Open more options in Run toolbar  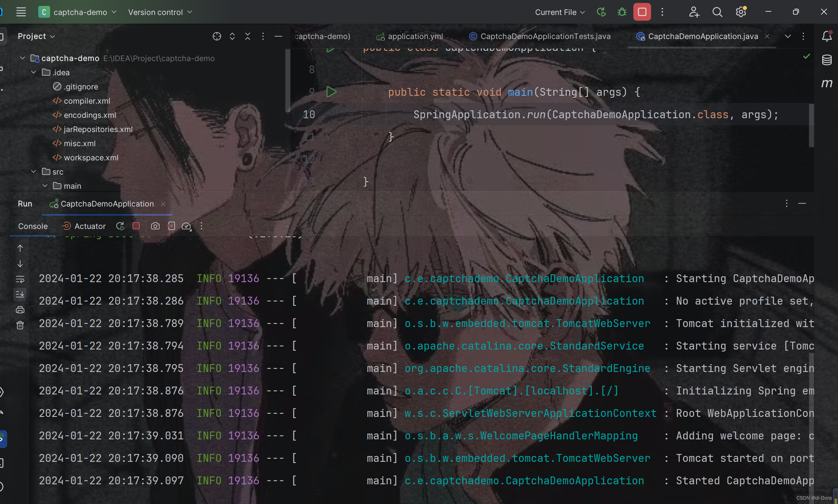point(202,226)
